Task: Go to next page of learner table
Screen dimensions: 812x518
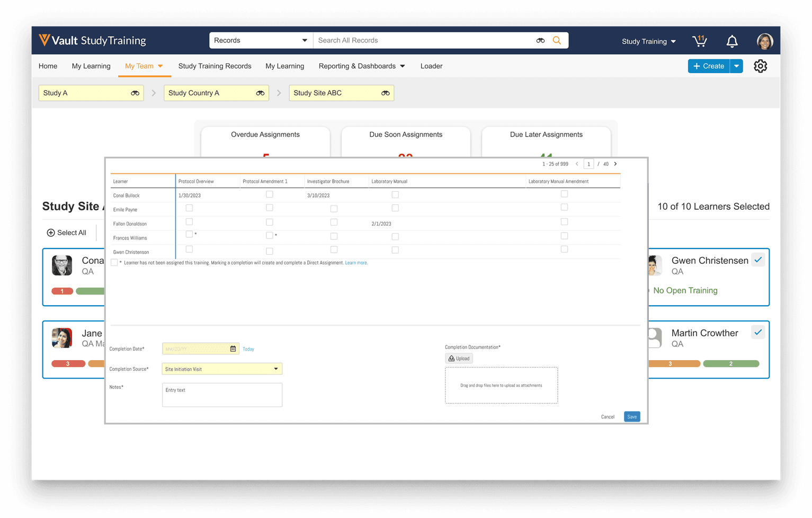Action: coord(615,164)
